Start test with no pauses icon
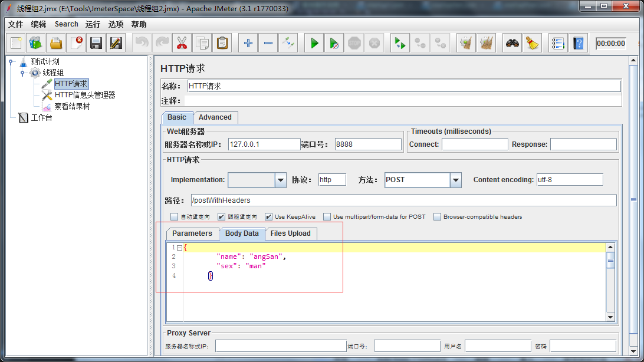Screen dimensions: 644x362 pos(334,43)
